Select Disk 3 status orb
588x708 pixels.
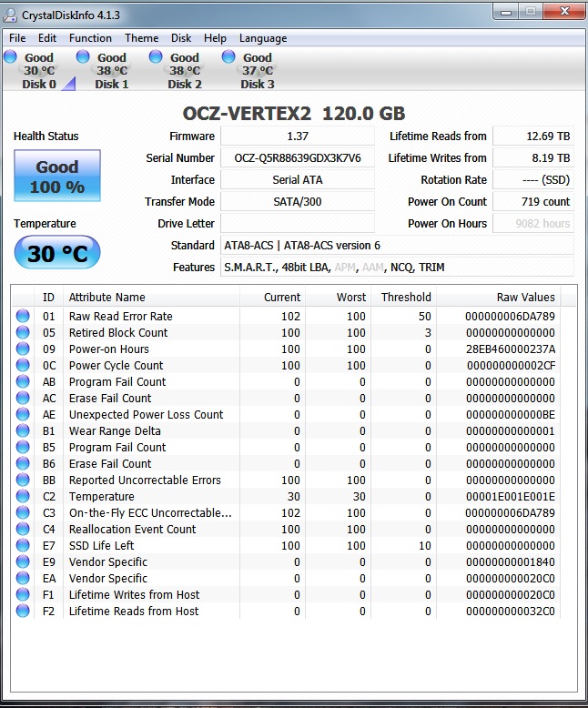click(228, 57)
